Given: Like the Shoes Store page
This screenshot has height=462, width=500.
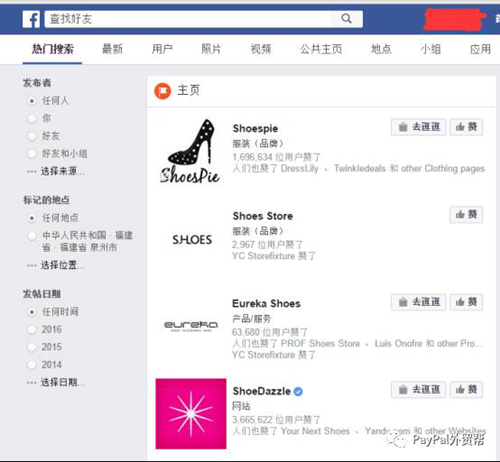Looking at the screenshot, I should [466, 215].
